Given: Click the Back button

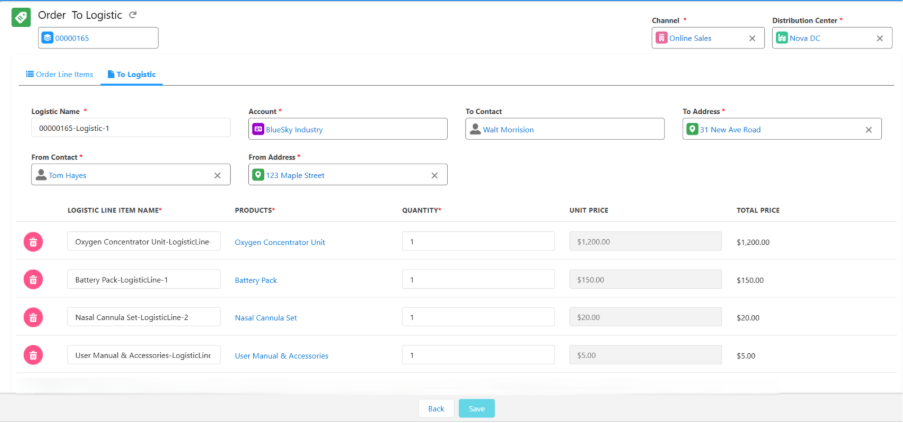Looking at the screenshot, I should [436, 408].
